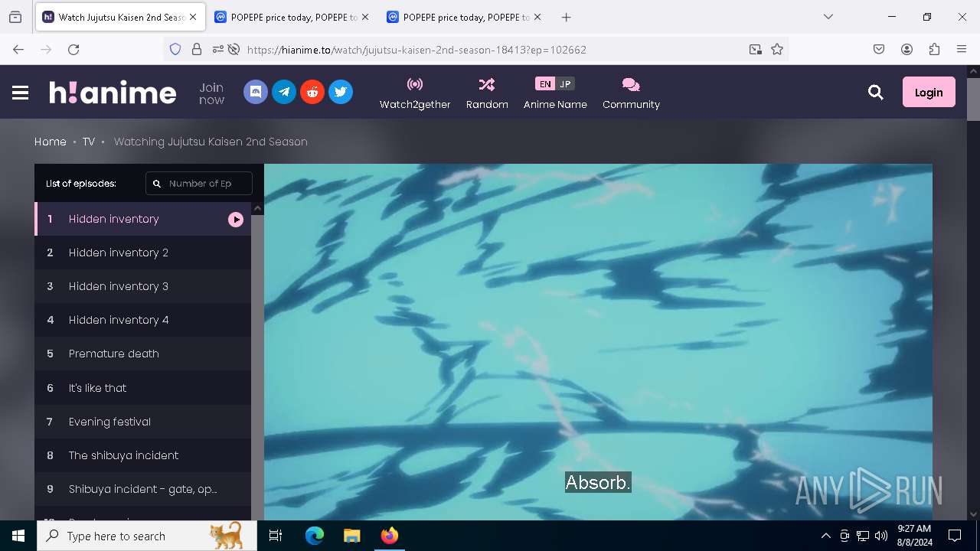Go to Home breadcrumb link
This screenshot has width=980, height=551.
coord(51,142)
